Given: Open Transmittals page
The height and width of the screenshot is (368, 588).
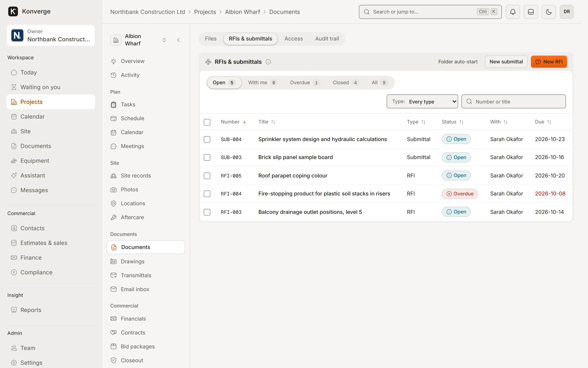Looking at the screenshot, I should 146,275.
